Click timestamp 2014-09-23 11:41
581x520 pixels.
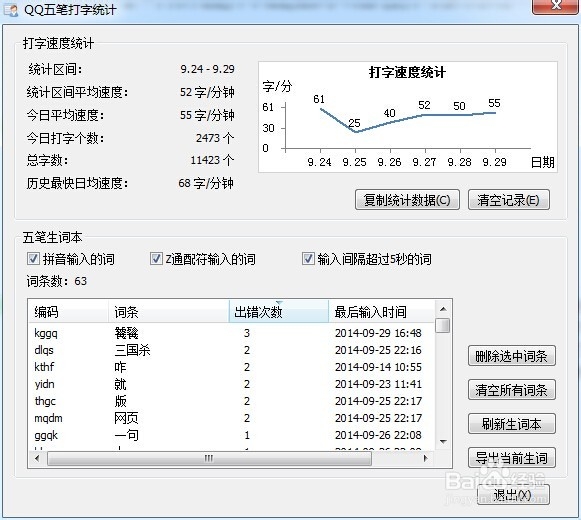pyautogui.click(x=378, y=384)
